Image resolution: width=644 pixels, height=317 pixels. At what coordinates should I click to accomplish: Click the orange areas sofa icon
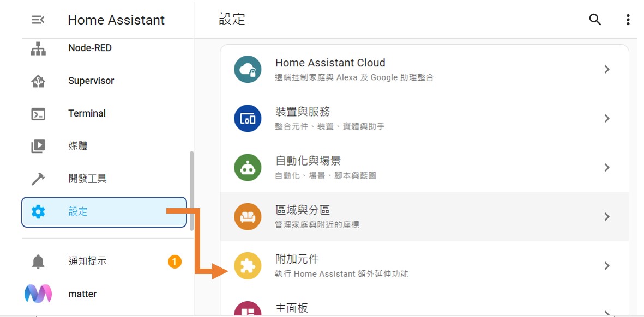248,217
